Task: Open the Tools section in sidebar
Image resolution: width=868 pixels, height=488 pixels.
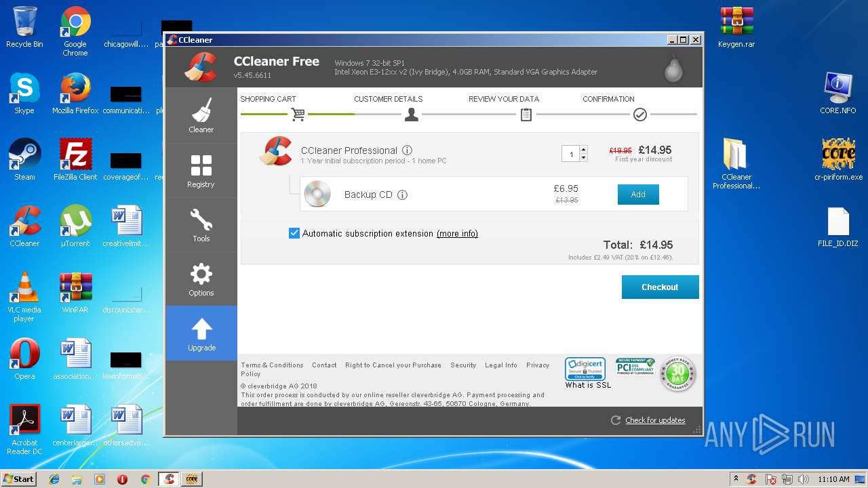Action: [201, 224]
